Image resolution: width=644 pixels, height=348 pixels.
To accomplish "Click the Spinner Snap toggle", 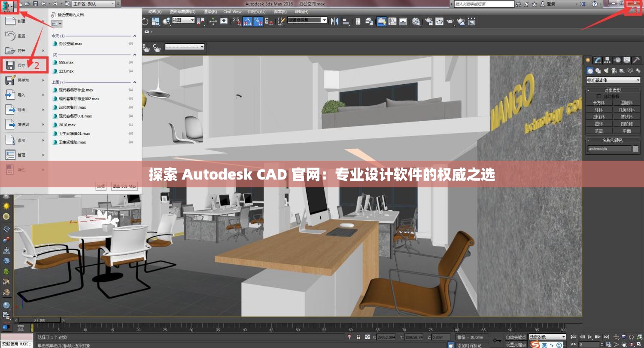I will (268, 21).
